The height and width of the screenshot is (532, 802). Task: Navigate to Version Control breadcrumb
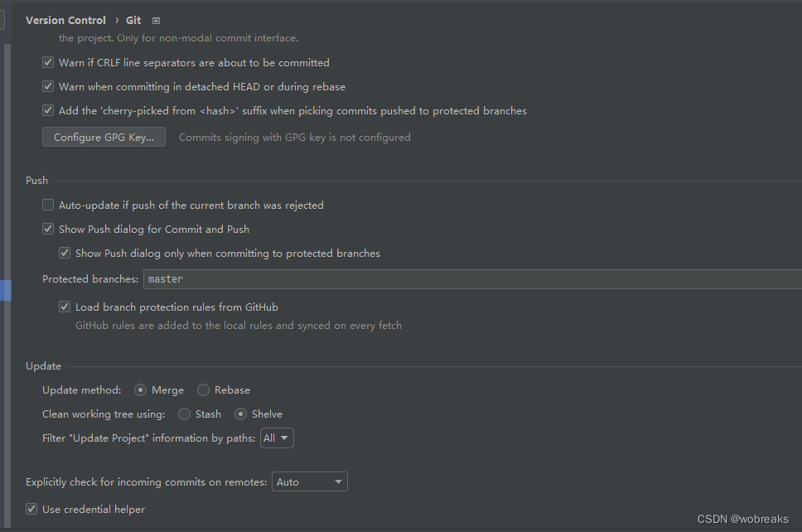click(x=65, y=20)
